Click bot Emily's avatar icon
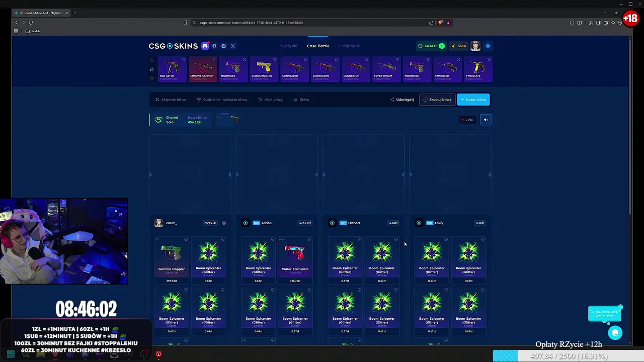The height and width of the screenshot is (362, 644). [x=419, y=223]
